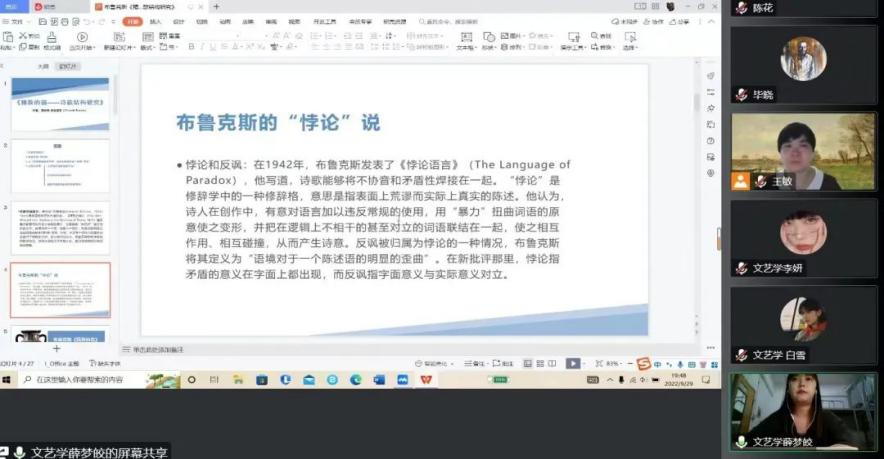This screenshot has height=459, width=884.
Task: Click the 开始 highlighted ribbon tab
Action: pos(131,21)
